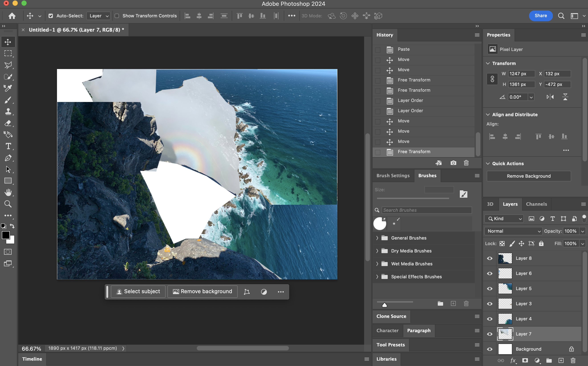Screen dimensions: 588x366
Task: Select the Clone Stamp tool
Action: click(x=8, y=112)
